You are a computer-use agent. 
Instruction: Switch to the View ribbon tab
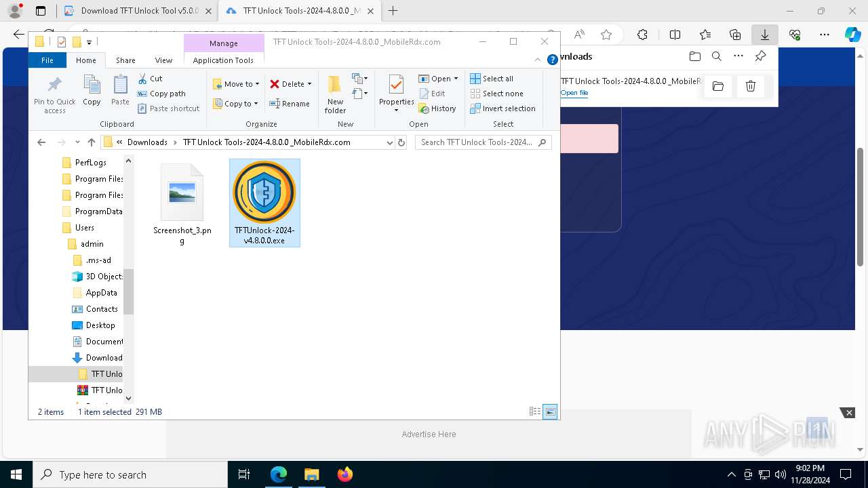[163, 60]
